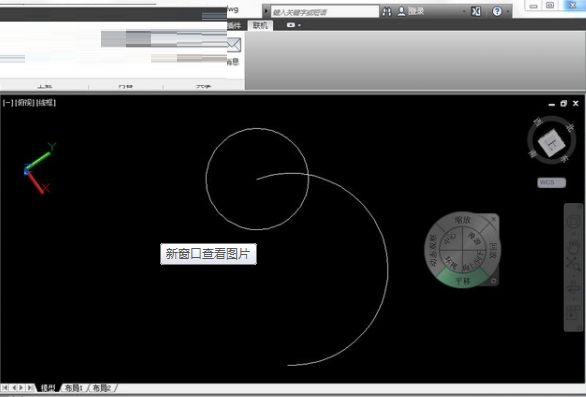Expand the WCS coordinate system dropdown
Screen dimensions: 586x397
tap(552, 182)
